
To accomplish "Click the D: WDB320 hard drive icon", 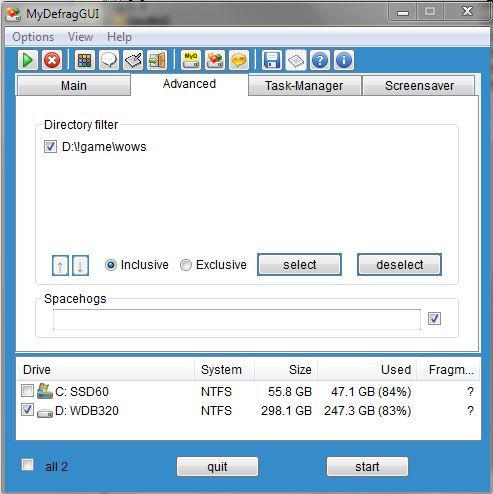I will pos(45,413).
